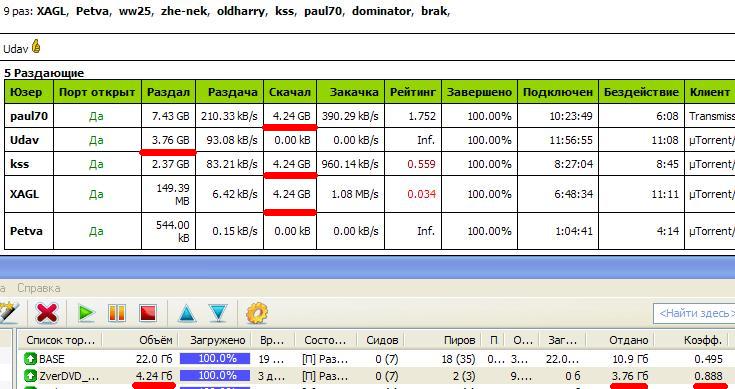Click Udav in the seeders table
Viewport: 735px width, 389px height.
pyautogui.click(x=24, y=140)
